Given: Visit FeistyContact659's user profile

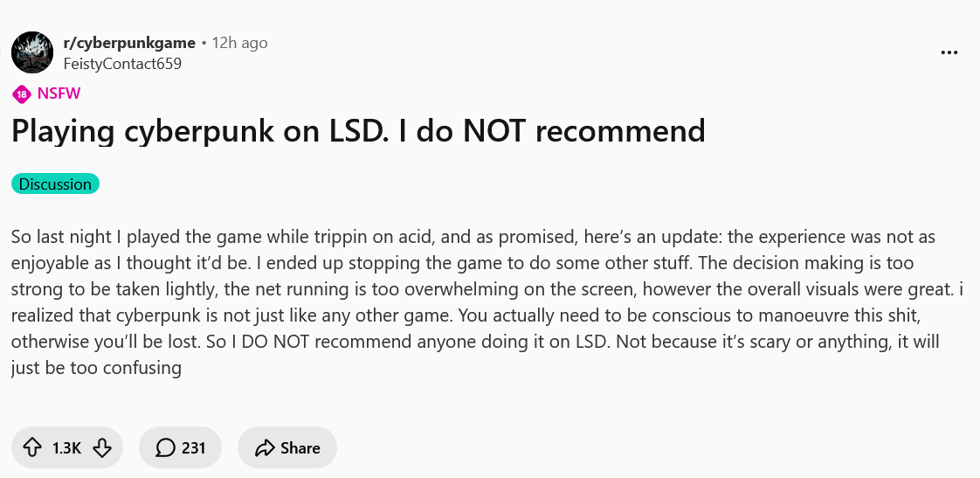Looking at the screenshot, I should coord(122,63).
